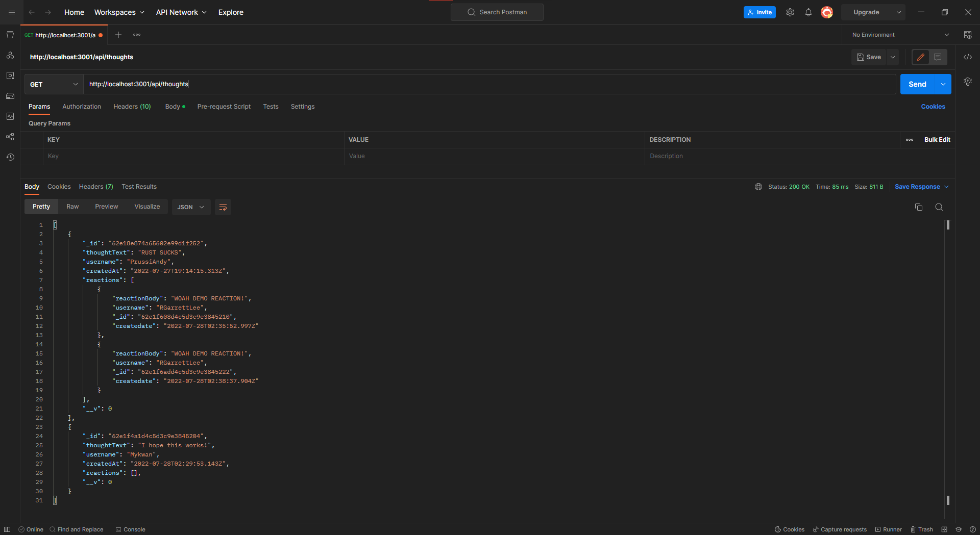
Task: Search the response using magnifier icon
Action: [x=939, y=207]
